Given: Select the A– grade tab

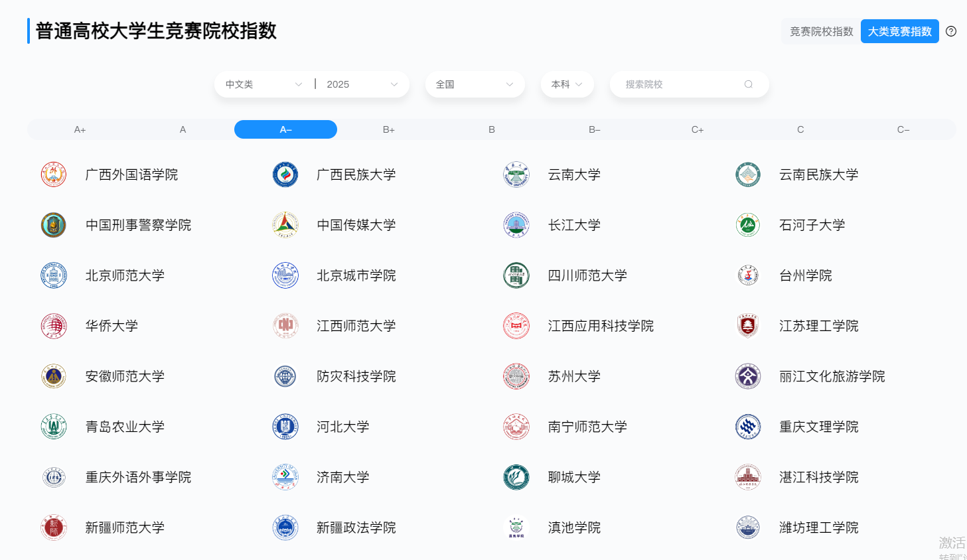Looking at the screenshot, I should pos(286,129).
